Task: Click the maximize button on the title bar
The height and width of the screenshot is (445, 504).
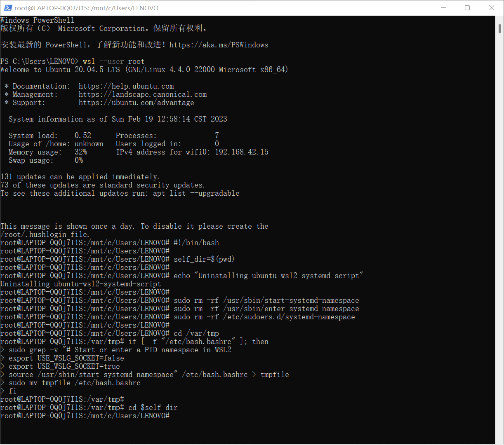Action: [468, 8]
